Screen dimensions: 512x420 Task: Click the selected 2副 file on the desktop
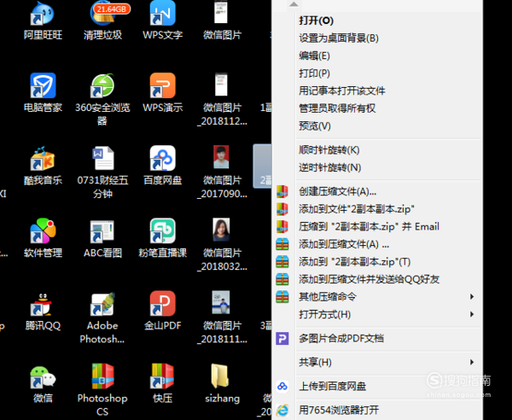click(263, 166)
